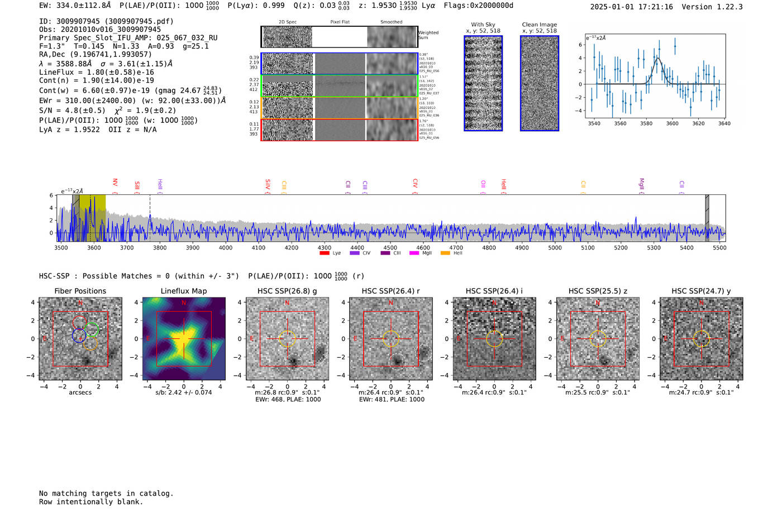Open the Fiber Positions panel image

pyautogui.click(x=80, y=339)
